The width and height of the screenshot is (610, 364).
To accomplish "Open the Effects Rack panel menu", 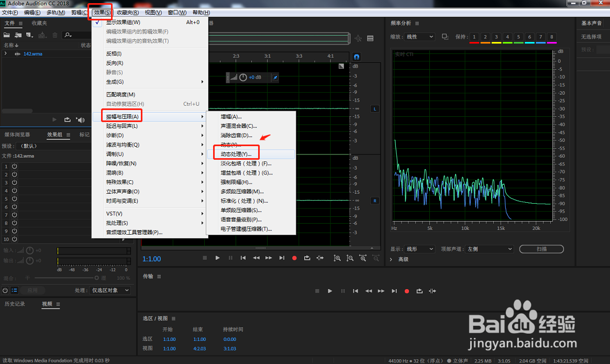I will [x=68, y=135].
